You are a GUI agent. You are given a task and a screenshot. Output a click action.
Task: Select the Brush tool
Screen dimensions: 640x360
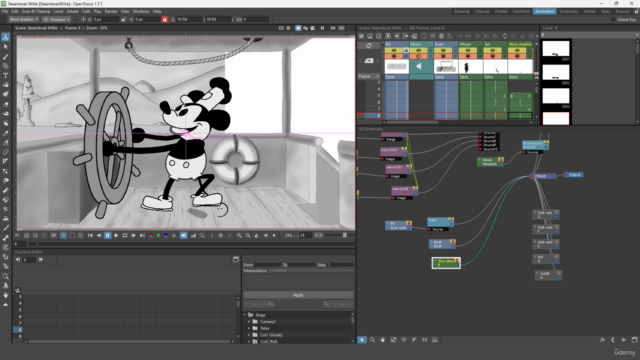tap(5, 56)
